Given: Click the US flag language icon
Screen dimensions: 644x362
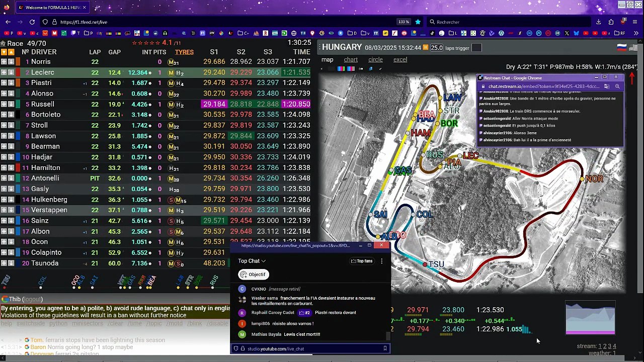Looking at the screenshot, I should 633,47.
